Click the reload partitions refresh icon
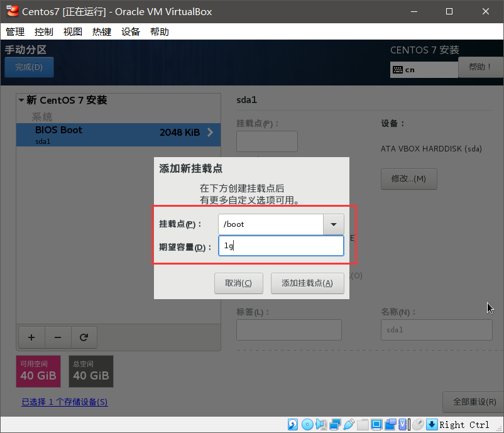The height and width of the screenshot is (433, 504). (84, 337)
